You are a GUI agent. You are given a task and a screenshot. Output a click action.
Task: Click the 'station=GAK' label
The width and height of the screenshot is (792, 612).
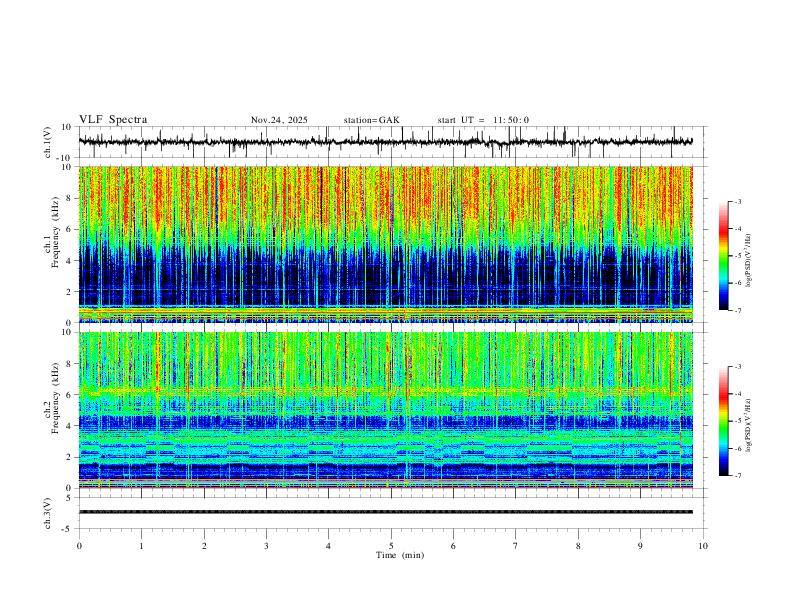click(x=372, y=120)
